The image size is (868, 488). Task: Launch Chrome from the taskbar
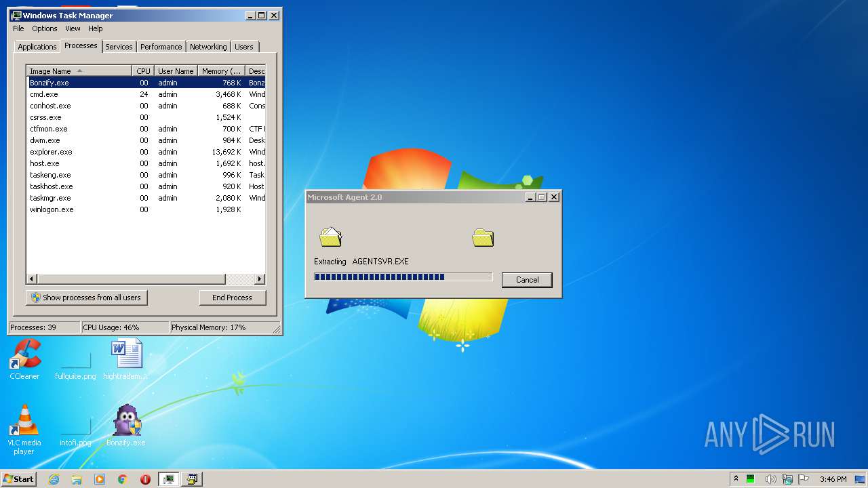pyautogui.click(x=122, y=479)
